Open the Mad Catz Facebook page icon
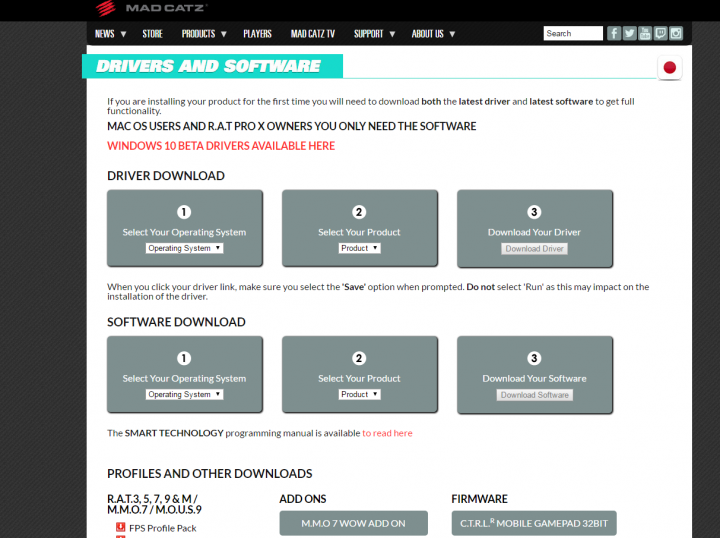This screenshot has width=720, height=538. [x=614, y=33]
